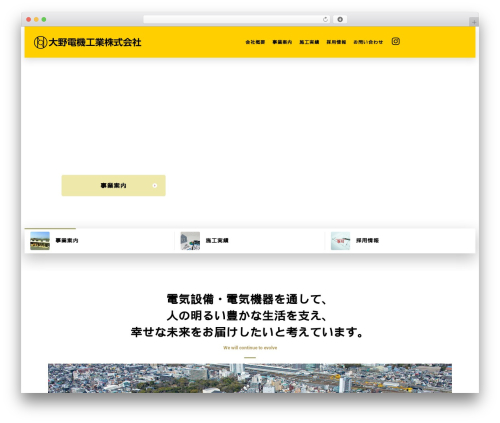Click the 'We will continue to evolve' text
Viewport: 500px width, 423px height.
coord(250,348)
